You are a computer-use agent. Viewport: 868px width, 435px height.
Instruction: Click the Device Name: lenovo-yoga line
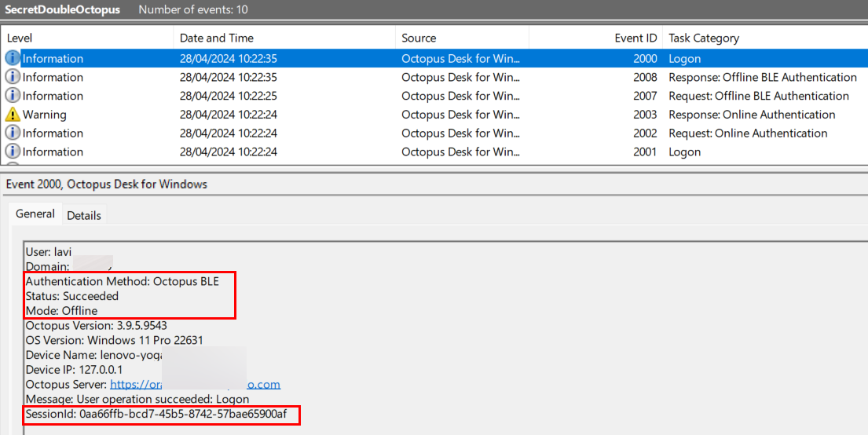pyautogui.click(x=94, y=355)
